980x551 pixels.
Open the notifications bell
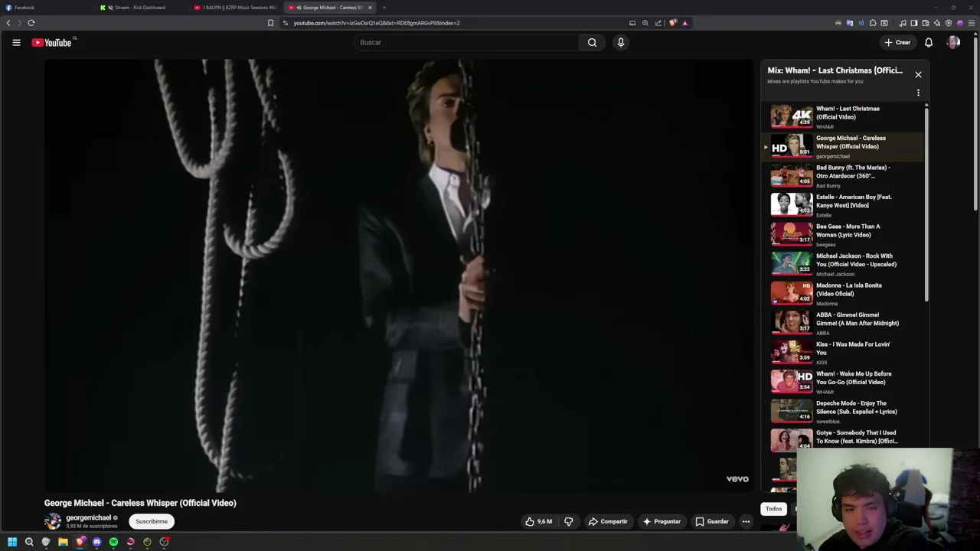point(929,43)
